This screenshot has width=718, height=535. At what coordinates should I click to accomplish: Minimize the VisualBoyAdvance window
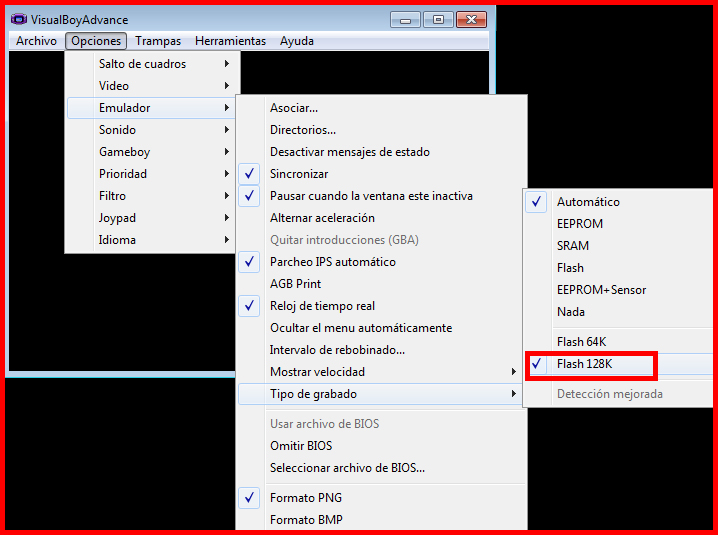pyautogui.click(x=405, y=20)
